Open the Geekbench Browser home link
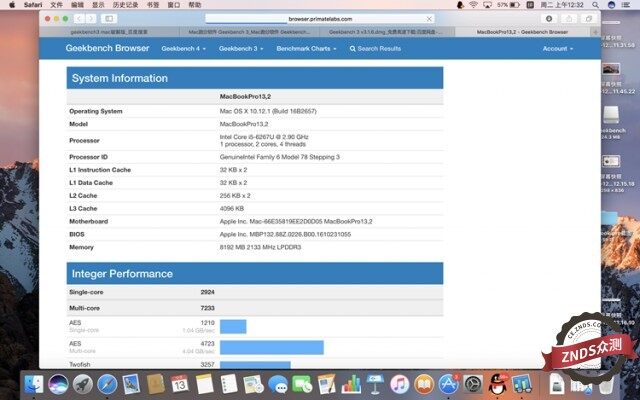This screenshot has height=400, width=640. (107, 48)
